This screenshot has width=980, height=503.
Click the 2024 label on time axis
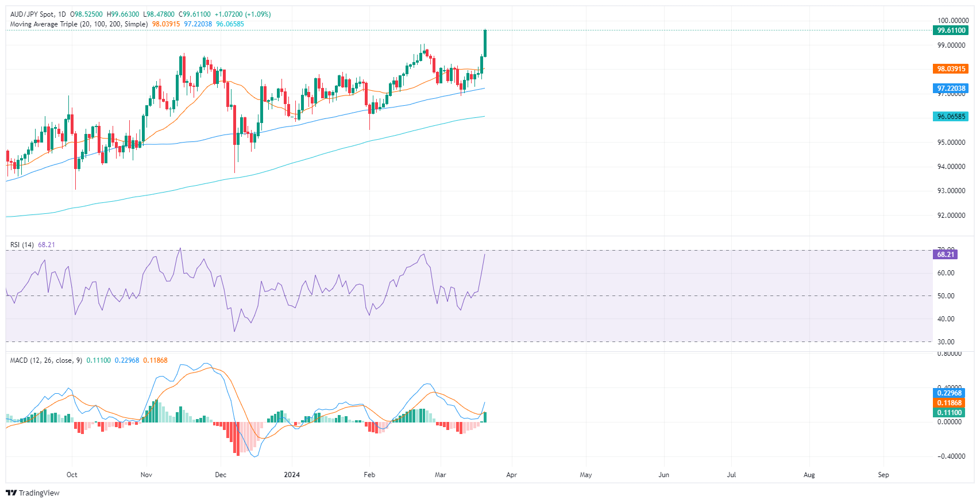[x=292, y=475]
